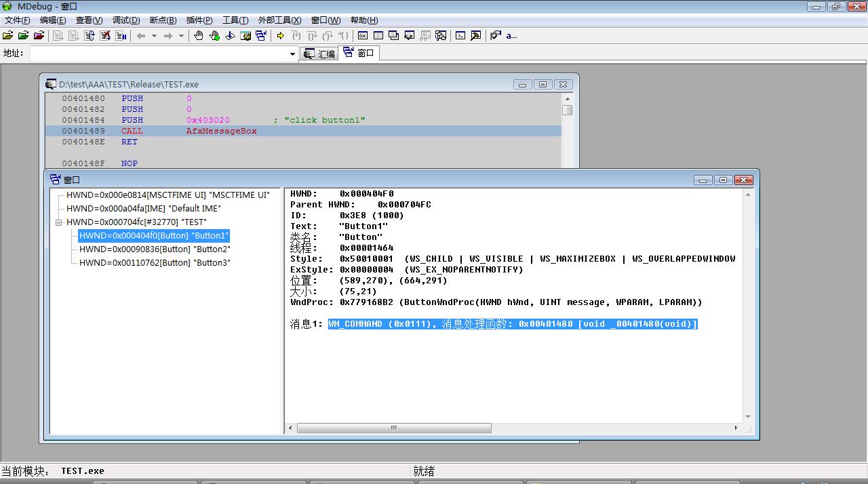Click the window tree toolbar icon
This screenshot has height=484, width=868.
pos(260,36)
